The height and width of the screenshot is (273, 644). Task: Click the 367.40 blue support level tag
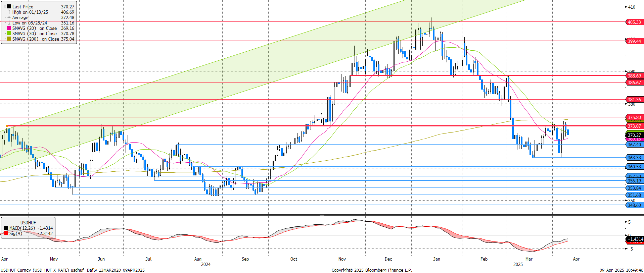pyautogui.click(x=634, y=145)
